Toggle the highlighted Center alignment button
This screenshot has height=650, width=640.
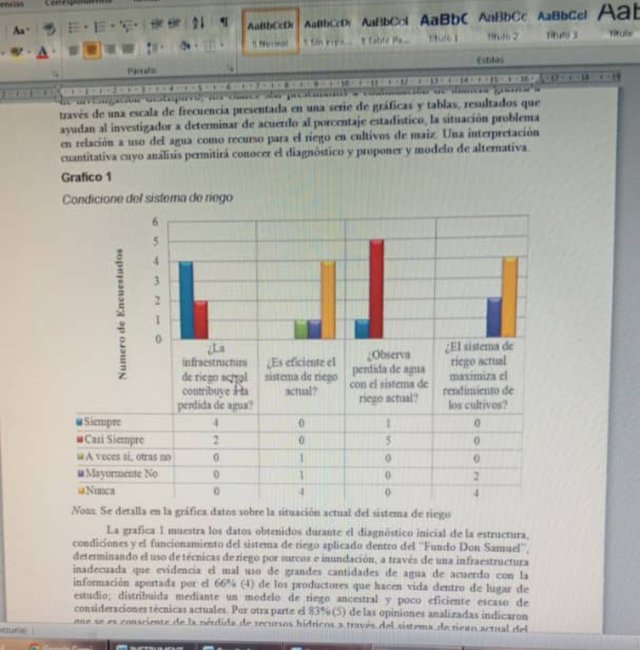[x=92, y=50]
